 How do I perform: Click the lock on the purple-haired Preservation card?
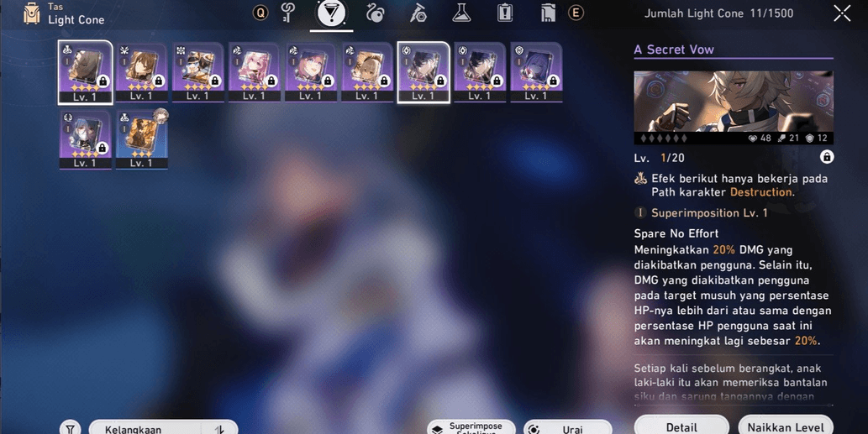coord(552,81)
